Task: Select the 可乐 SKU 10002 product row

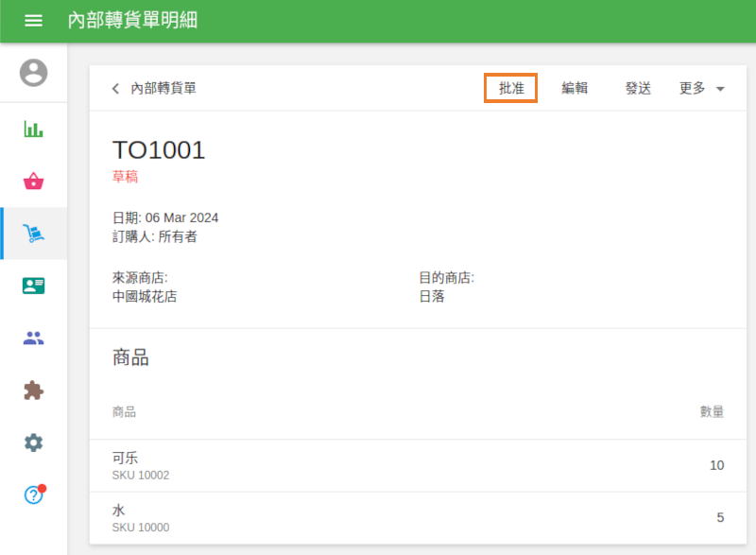Action: (x=418, y=465)
